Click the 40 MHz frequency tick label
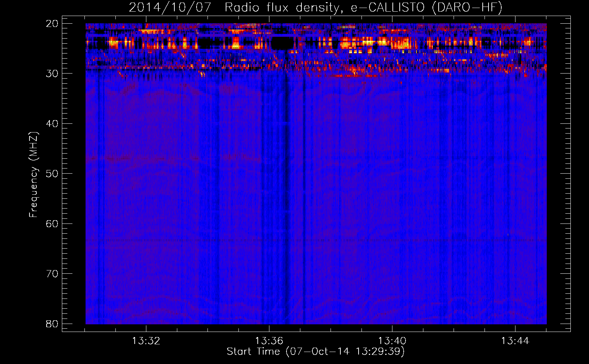The height and width of the screenshot is (364, 589). pos(52,124)
